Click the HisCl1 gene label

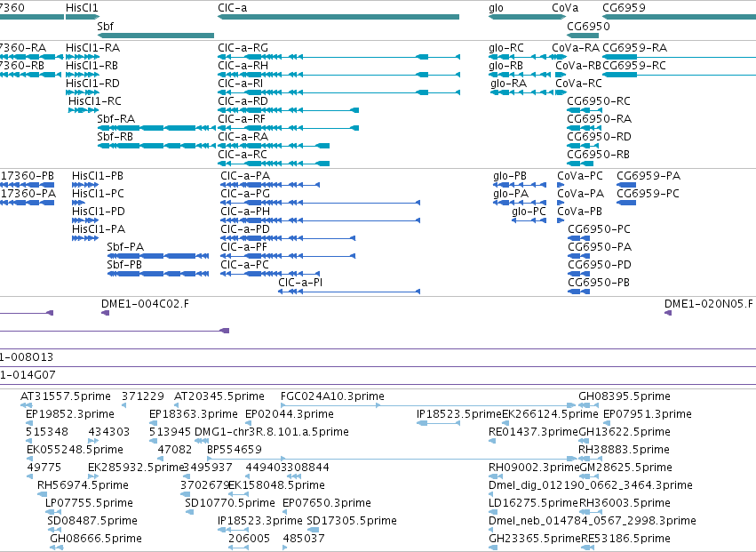click(82, 8)
